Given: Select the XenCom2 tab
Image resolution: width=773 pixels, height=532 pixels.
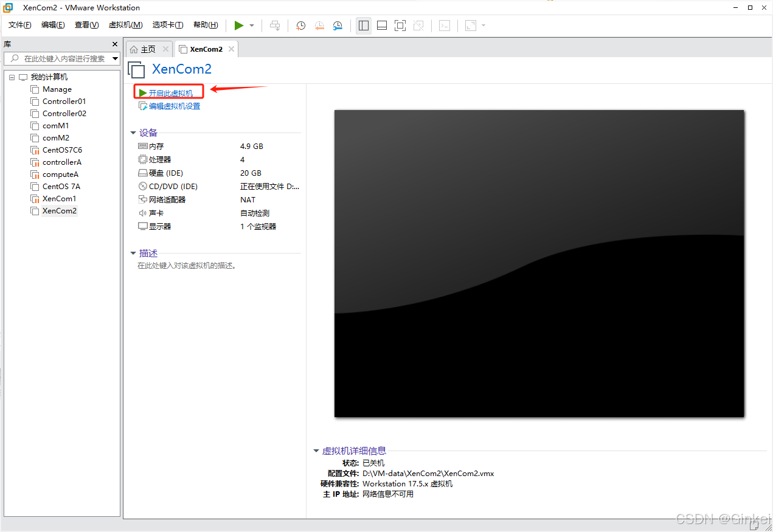Looking at the screenshot, I should point(206,49).
